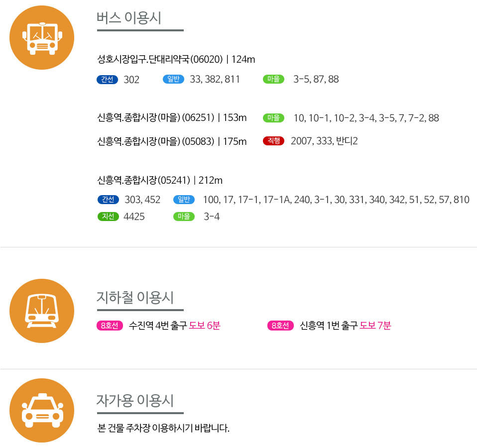477x448 pixels.
Task: Click the red 직행 badge
Action: pos(273,141)
